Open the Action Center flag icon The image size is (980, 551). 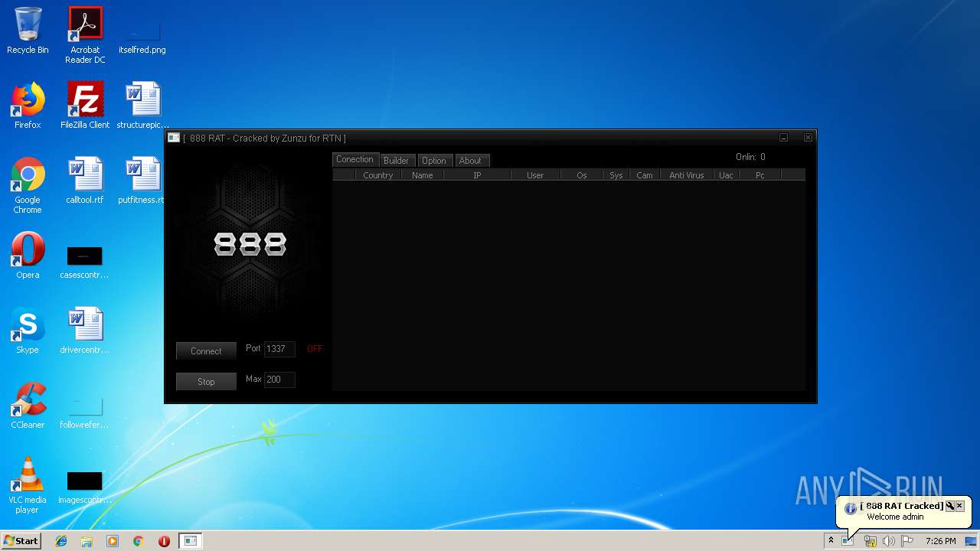(x=907, y=541)
